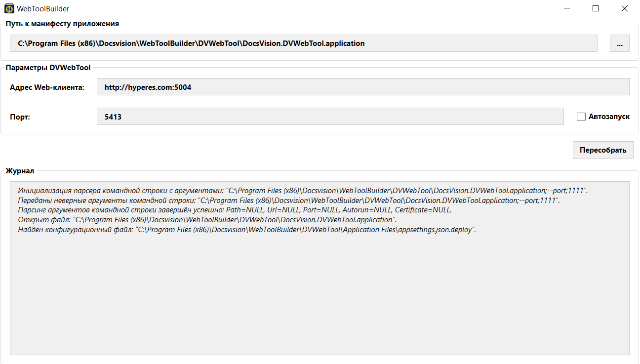Click the Путь к манифесту приложения section header
Viewport: 640px width, 364px height.
61,24
